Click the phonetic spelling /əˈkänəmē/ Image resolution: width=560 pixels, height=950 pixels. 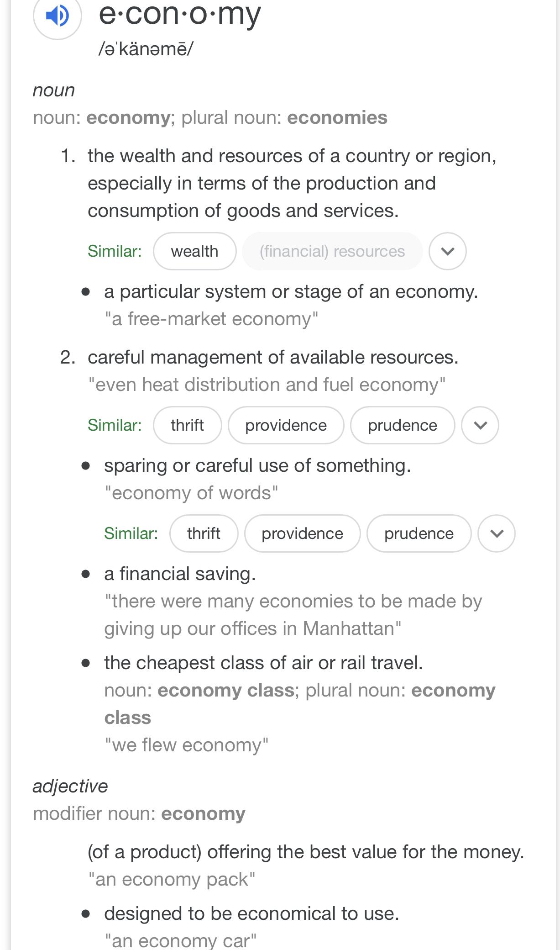click(x=146, y=49)
